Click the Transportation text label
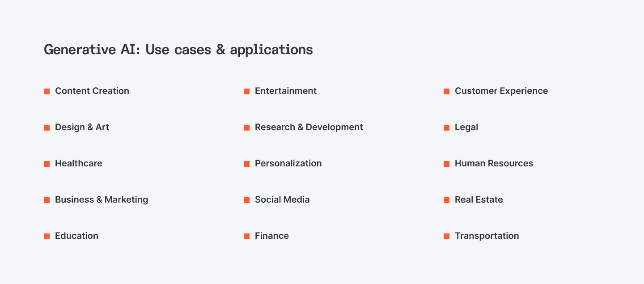Screen dimensions: 644x284 pyautogui.click(x=487, y=236)
